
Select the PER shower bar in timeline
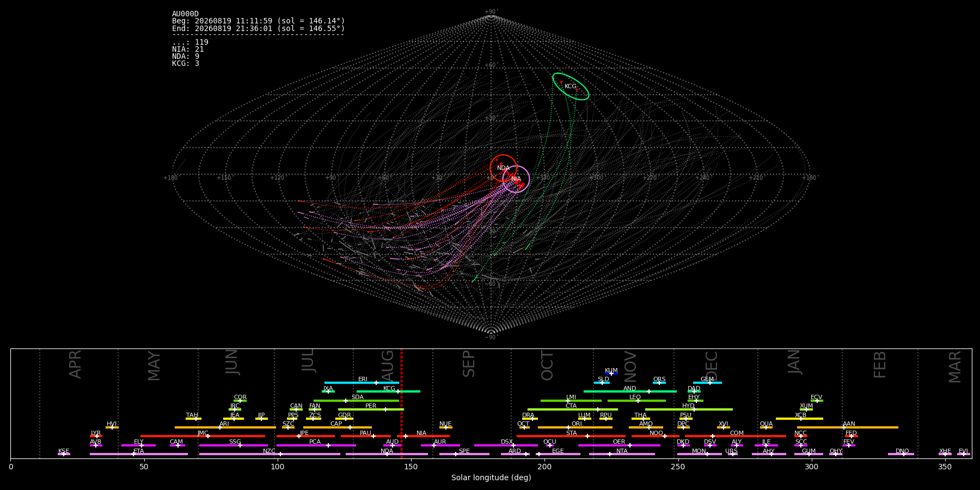(x=371, y=409)
